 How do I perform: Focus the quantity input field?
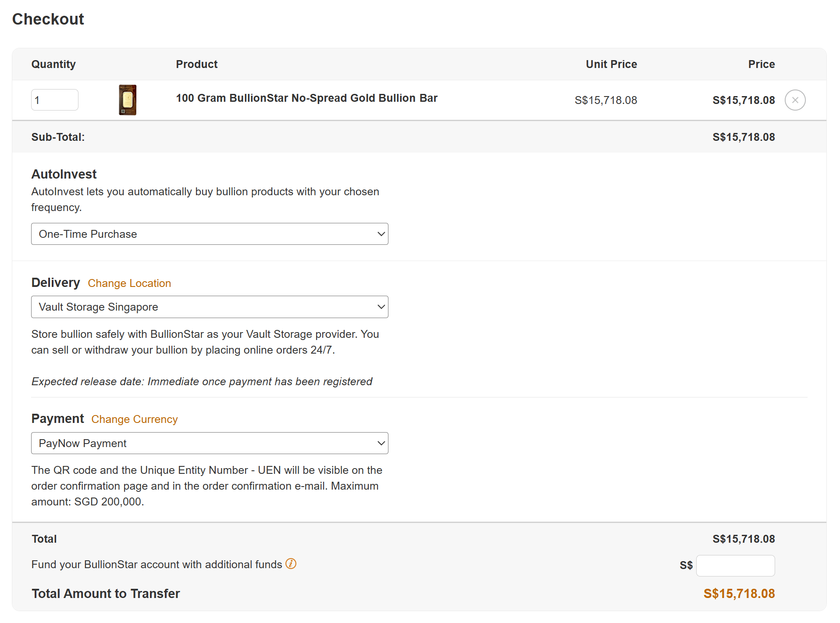tap(55, 100)
